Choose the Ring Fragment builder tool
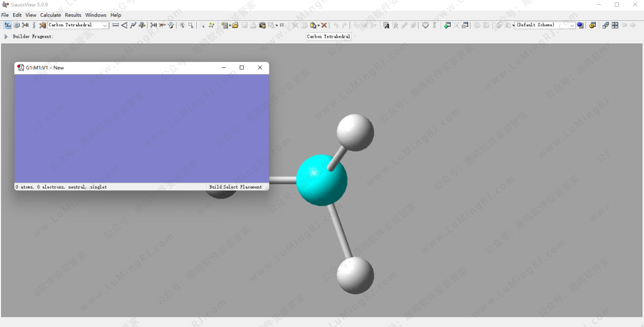644x327 pixels. pyautogui.click(x=16, y=25)
